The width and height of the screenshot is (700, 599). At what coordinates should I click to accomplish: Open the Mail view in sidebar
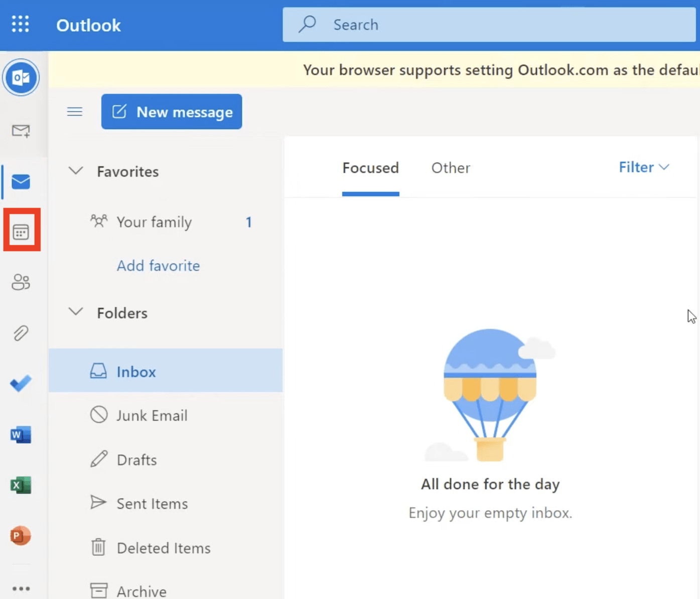21,181
